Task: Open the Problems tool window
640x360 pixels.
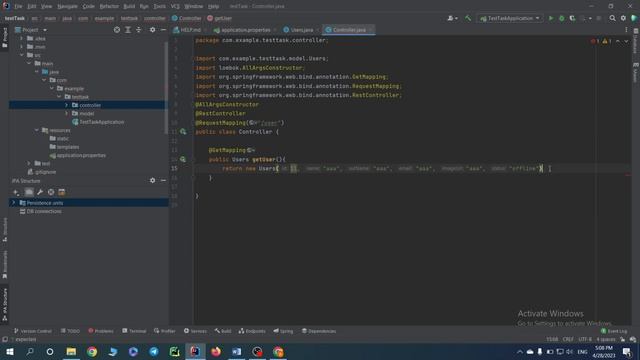Action: click(x=101, y=331)
